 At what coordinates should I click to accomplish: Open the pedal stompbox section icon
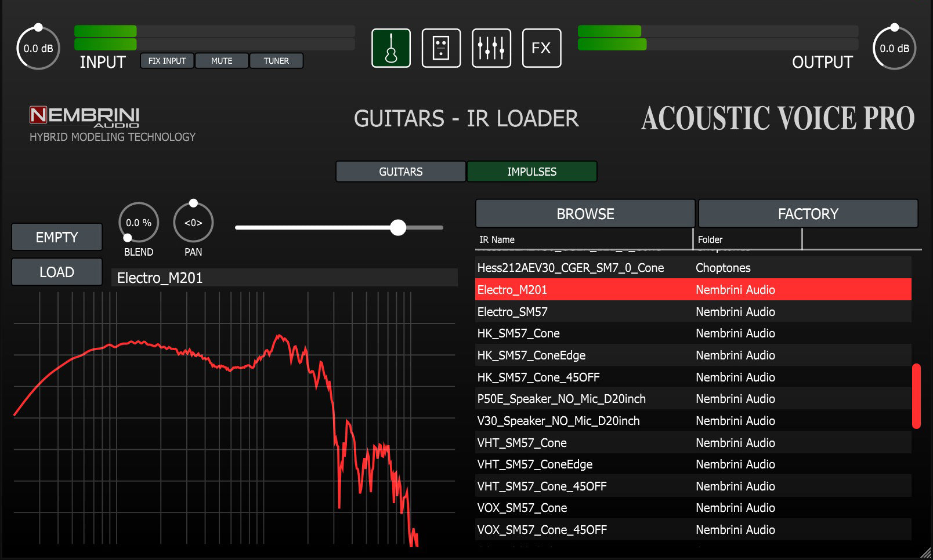[441, 48]
